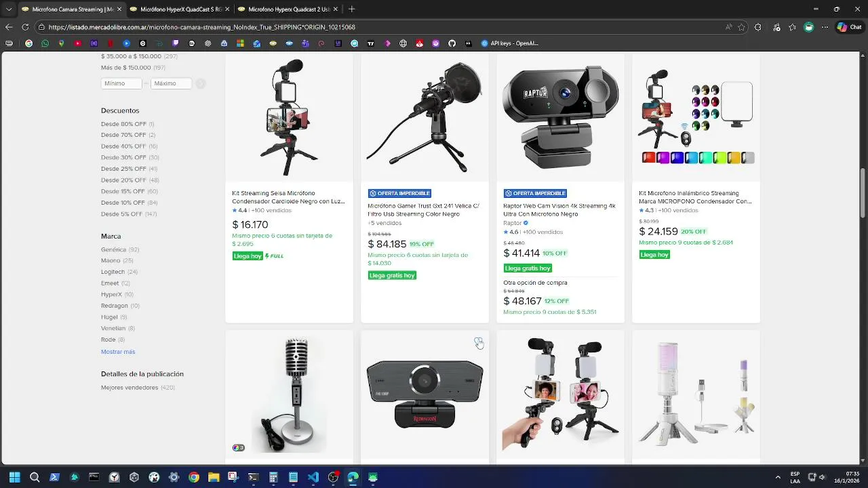Filter brand by Genérica
Image resolution: width=868 pixels, height=488 pixels.
coord(120,249)
